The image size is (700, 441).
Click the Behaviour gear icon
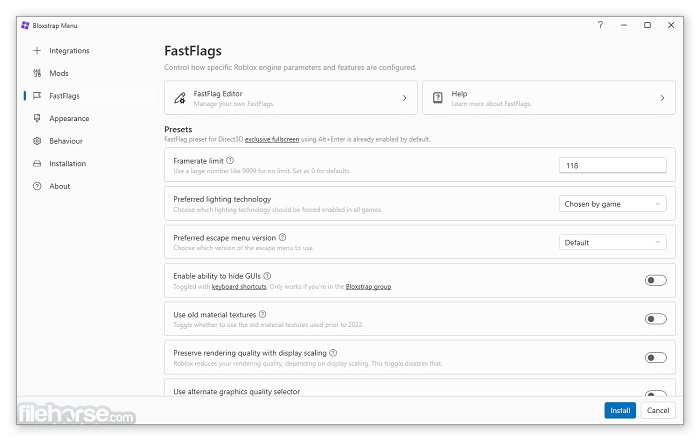click(37, 141)
